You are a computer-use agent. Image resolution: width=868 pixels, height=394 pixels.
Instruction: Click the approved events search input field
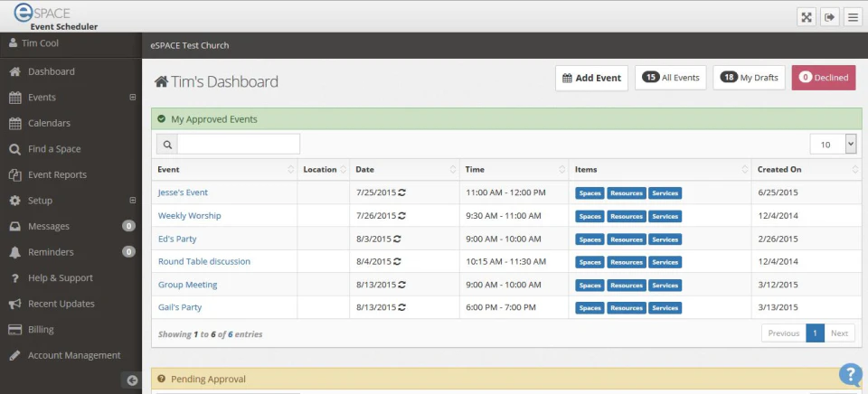point(239,145)
